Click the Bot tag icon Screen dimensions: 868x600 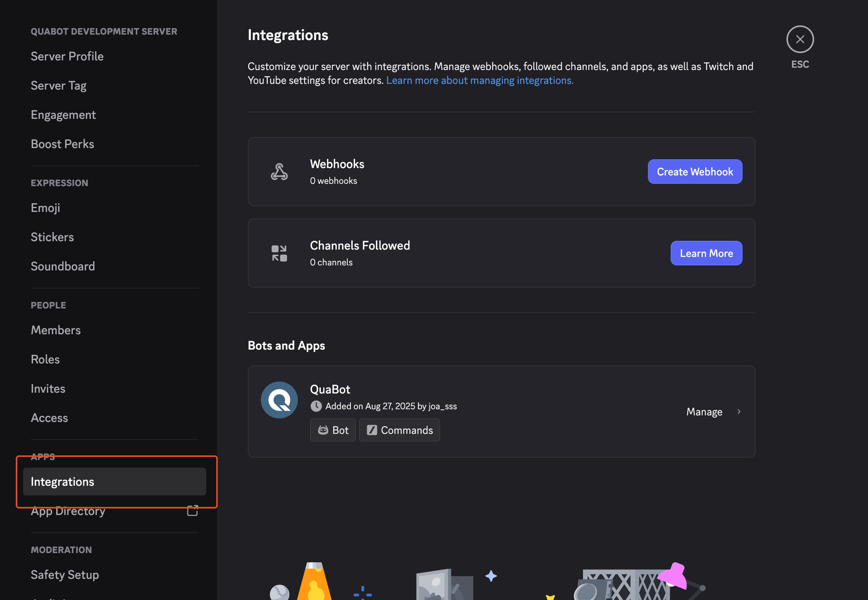[323, 430]
